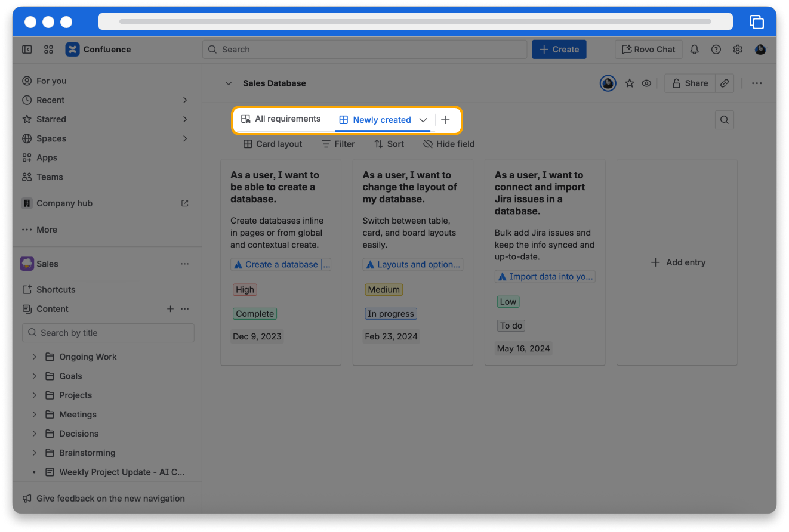Click the database search magnifier icon

click(x=725, y=120)
